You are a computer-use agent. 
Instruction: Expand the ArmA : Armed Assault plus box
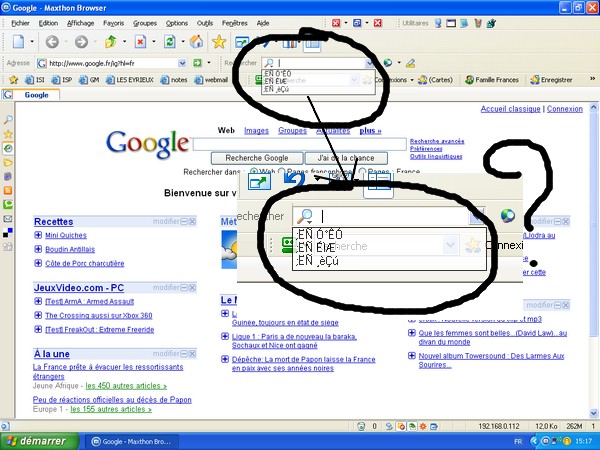point(38,301)
